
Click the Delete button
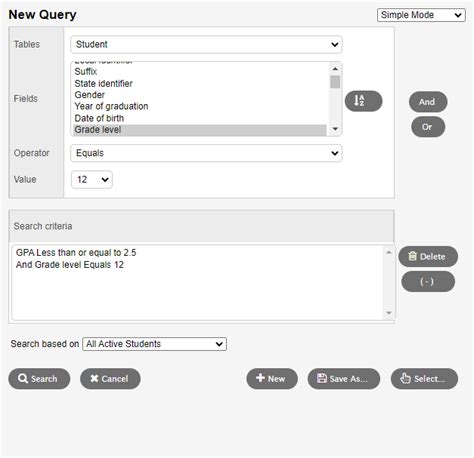(428, 256)
